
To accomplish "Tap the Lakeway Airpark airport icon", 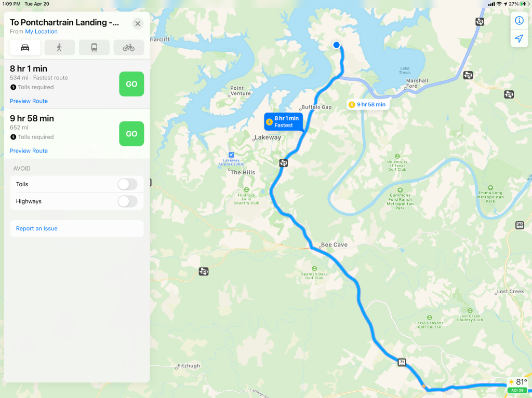I will click(x=231, y=155).
